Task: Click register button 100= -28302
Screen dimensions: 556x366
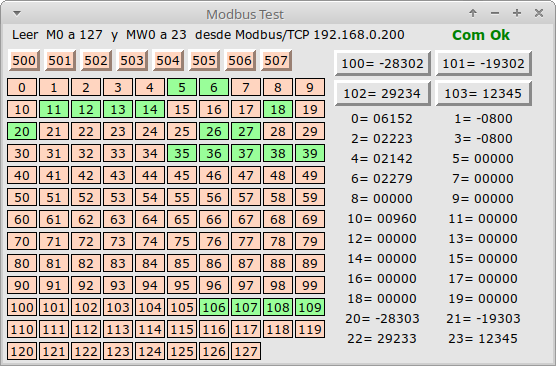Action: click(x=382, y=63)
